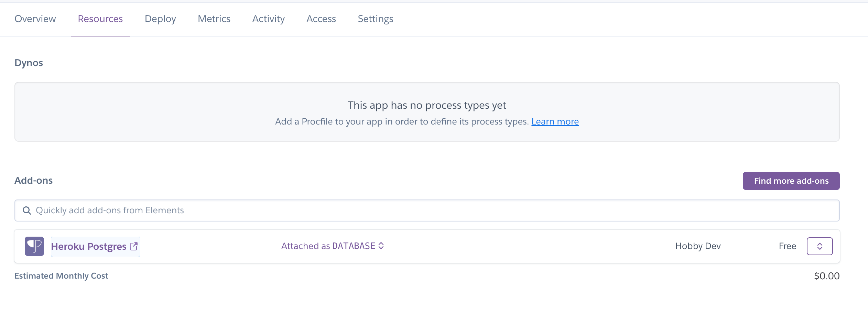Select the Resources tab
The image size is (868, 313).
click(x=100, y=19)
